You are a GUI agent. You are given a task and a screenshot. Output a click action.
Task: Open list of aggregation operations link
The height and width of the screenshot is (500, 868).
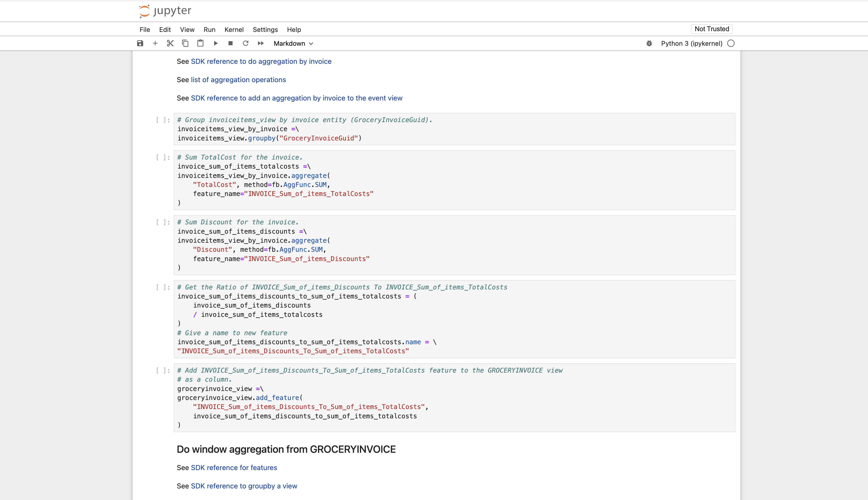click(x=238, y=80)
